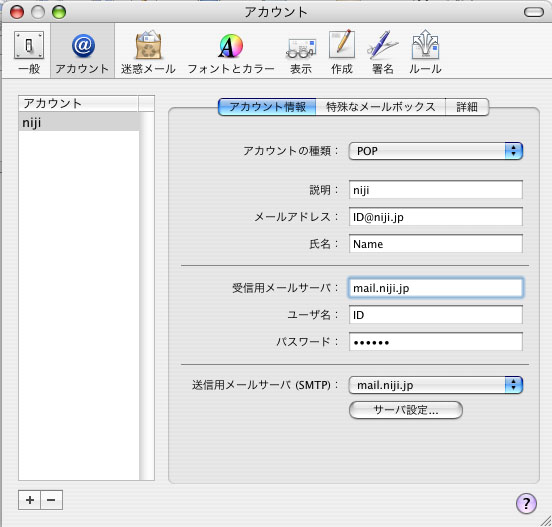Select the アカウント情報 tab
552x527 pixels.
(267, 107)
